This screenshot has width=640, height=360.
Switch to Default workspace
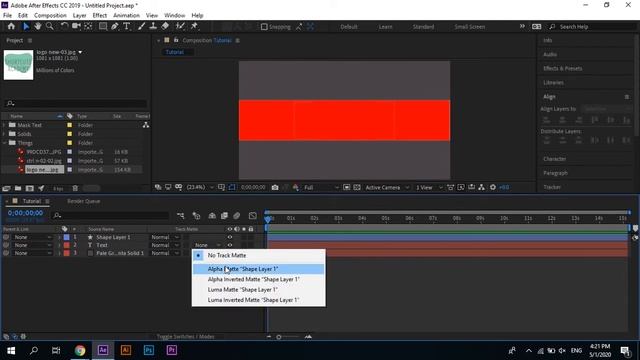[x=349, y=27]
